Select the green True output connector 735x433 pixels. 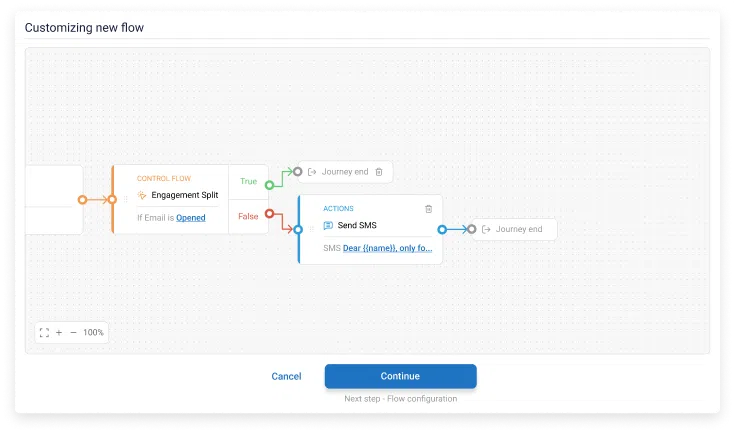pos(269,185)
